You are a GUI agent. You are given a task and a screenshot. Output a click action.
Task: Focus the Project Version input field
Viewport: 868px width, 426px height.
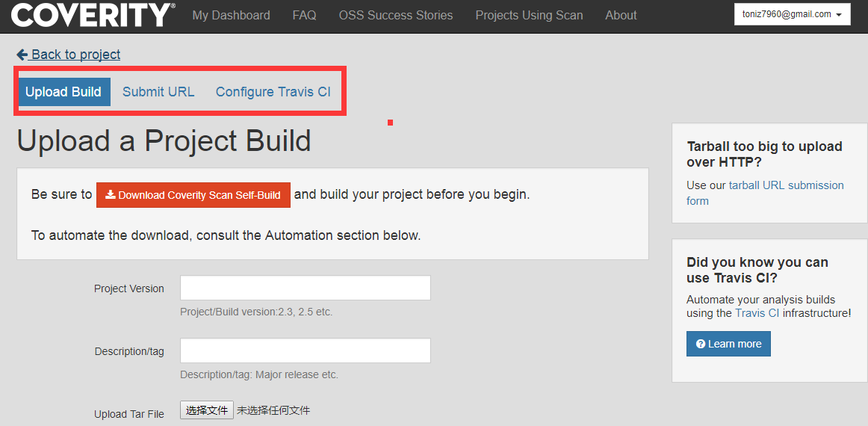click(305, 288)
